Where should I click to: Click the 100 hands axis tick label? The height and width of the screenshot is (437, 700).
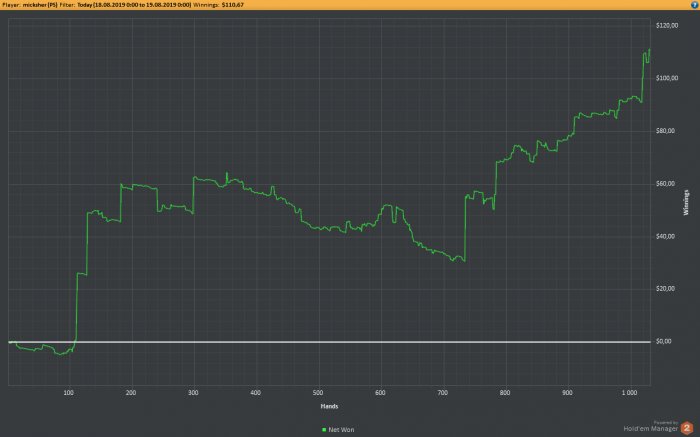pyautogui.click(x=68, y=393)
